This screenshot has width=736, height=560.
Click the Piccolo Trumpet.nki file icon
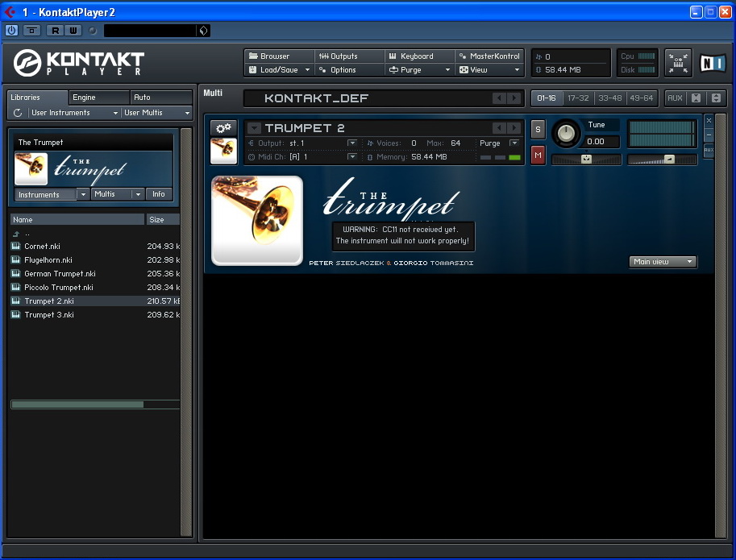pyautogui.click(x=16, y=287)
